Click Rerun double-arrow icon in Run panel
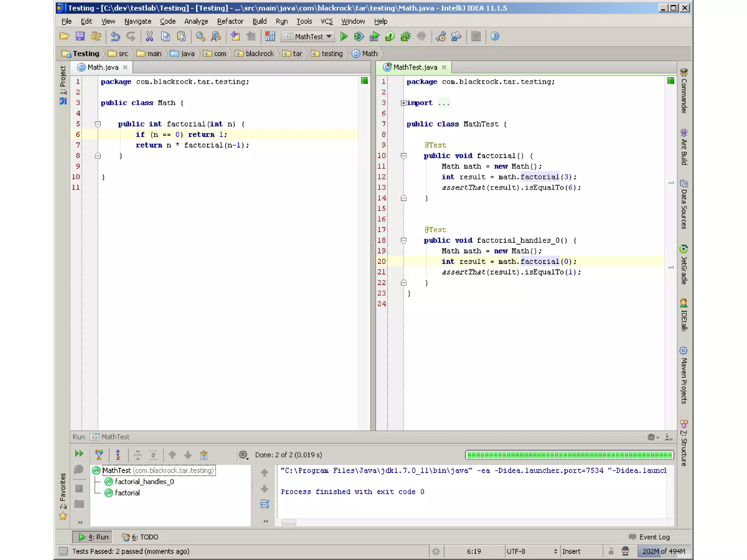Image resolution: width=747 pixels, height=560 pixels. [79, 454]
